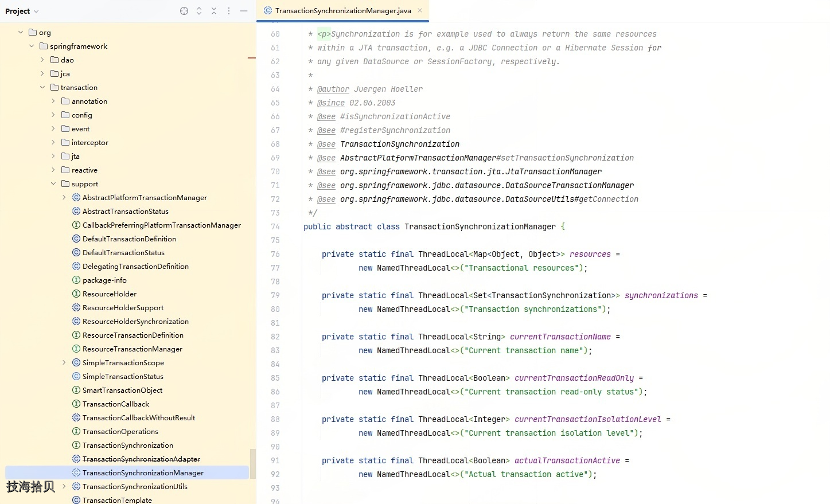Click the ResourceHolderSupport class icon
830x504 pixels.
[x=76, y=308]
